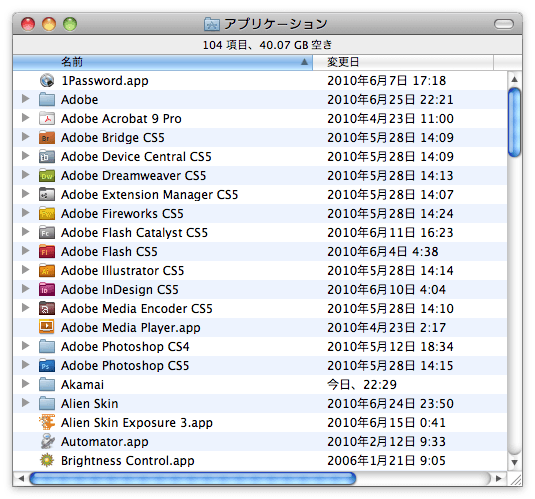Viewport: 535px width, 499px height.
Task: Click the vertical scrollbar down arrow
Action: point(515,462)
